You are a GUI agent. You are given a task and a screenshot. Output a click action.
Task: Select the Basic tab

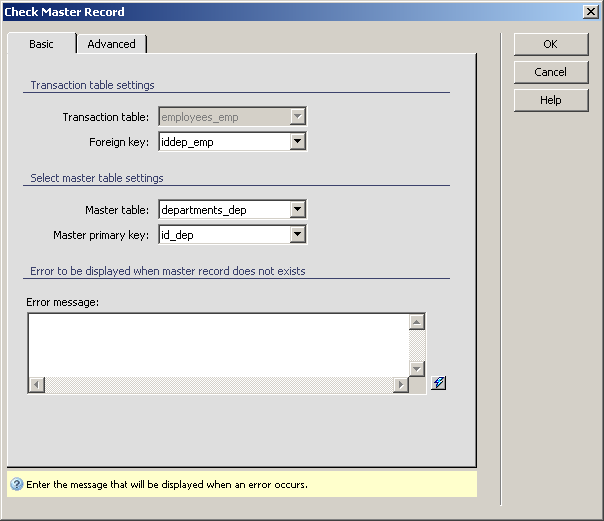[41, 44]
